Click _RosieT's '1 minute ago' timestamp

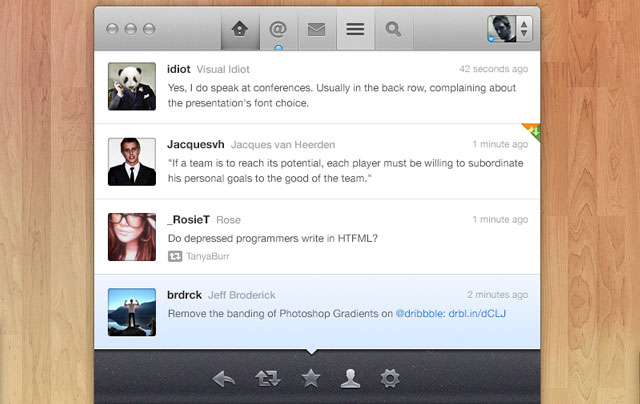[x=500, y=220]
